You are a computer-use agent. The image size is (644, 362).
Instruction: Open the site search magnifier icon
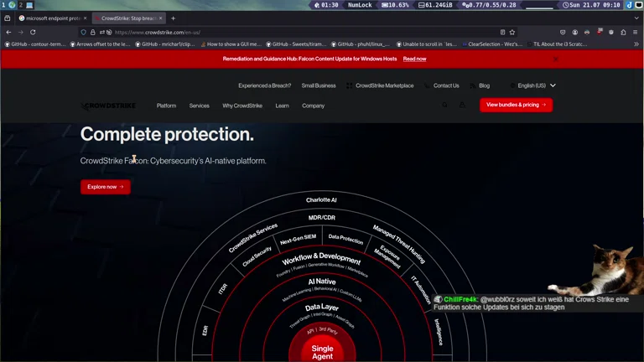445,105
